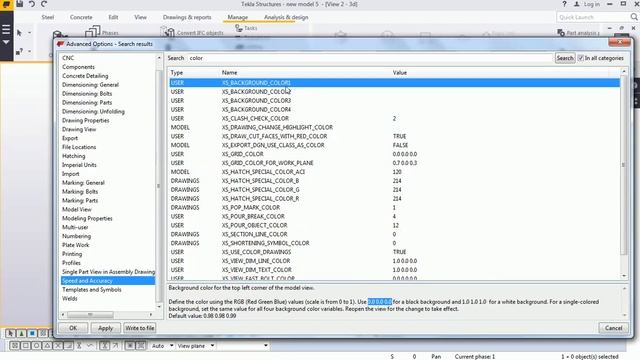
Task: Click the Part analysis icon
Action: 561,33
